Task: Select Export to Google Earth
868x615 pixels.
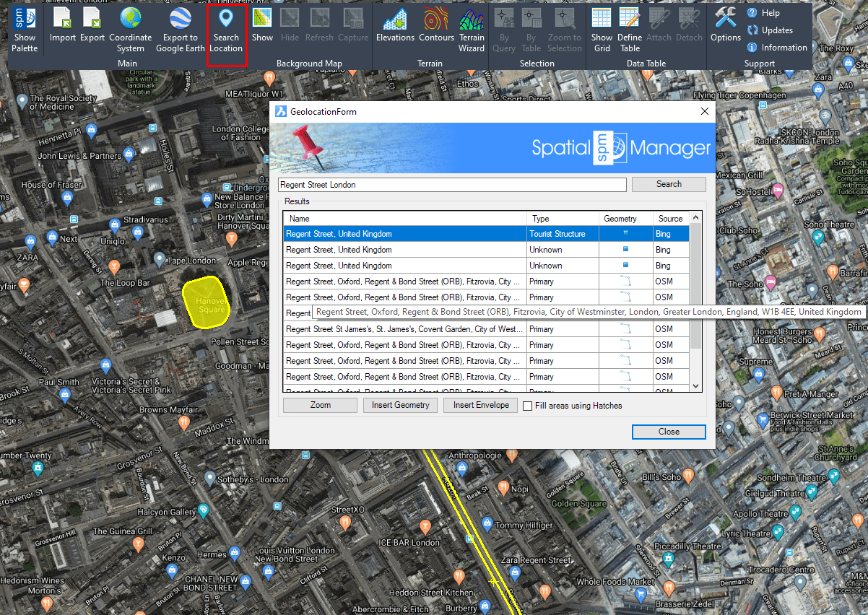Action: click(x=181, y=30)
